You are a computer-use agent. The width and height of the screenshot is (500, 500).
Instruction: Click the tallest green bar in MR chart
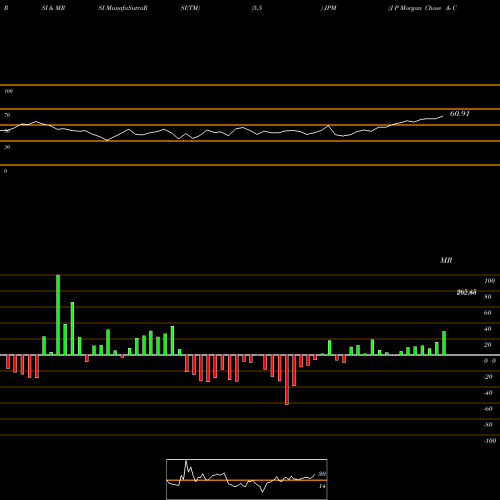(58, 315)
